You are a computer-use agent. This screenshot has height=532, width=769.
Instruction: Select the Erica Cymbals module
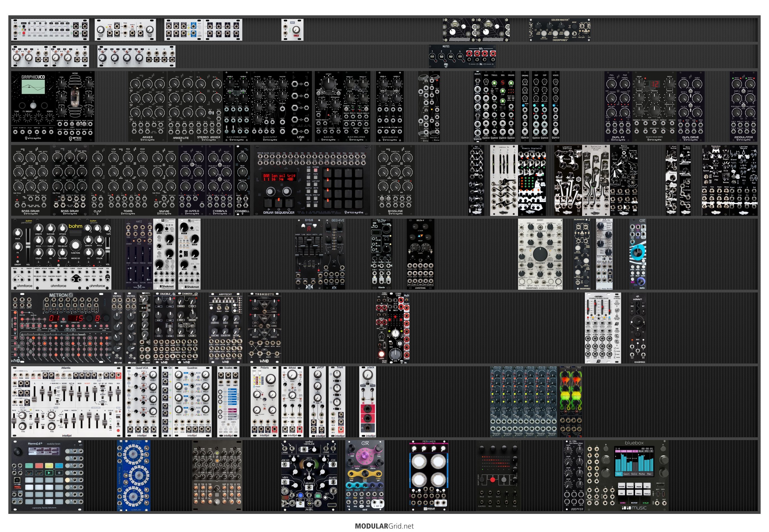tap(220, 180)
